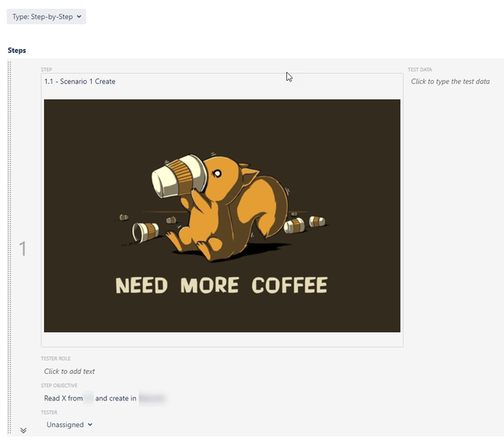
Task: Open the Unassigned tester dropdown
Action: [x=70, y=424]
